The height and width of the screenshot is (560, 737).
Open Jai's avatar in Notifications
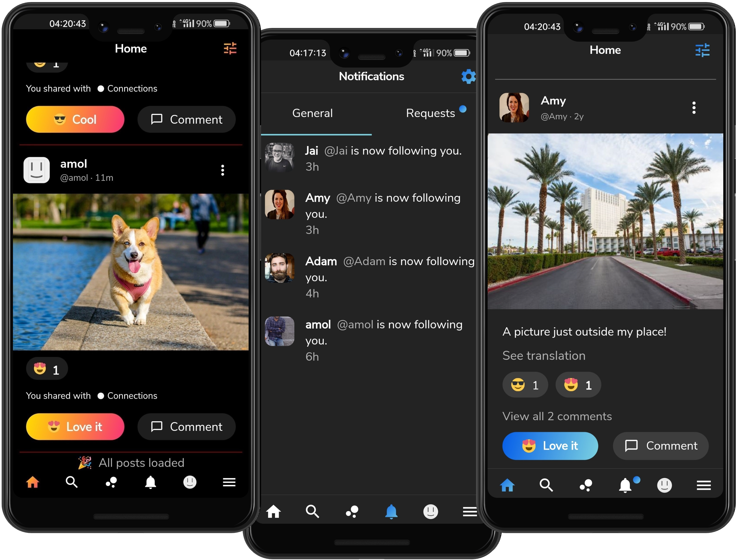pyautogui.click(x=279, y=158)
